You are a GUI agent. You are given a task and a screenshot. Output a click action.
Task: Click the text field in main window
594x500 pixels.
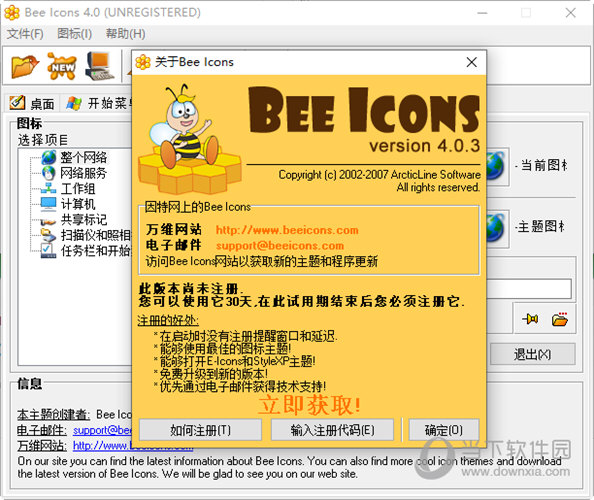[529, 289]
